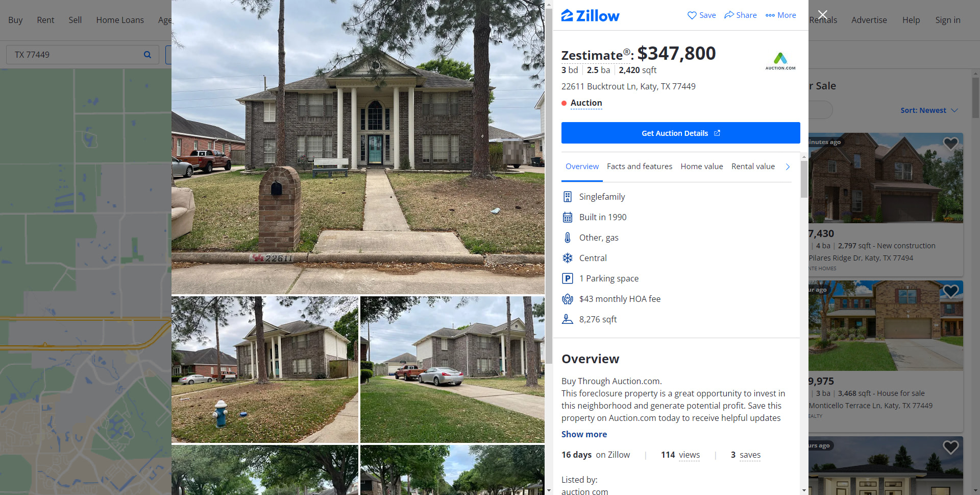The width and height of the screenshot is (980, 495).
Task: Favorite the Monticello Terrace Ln listing
Action: coord(950,291)
